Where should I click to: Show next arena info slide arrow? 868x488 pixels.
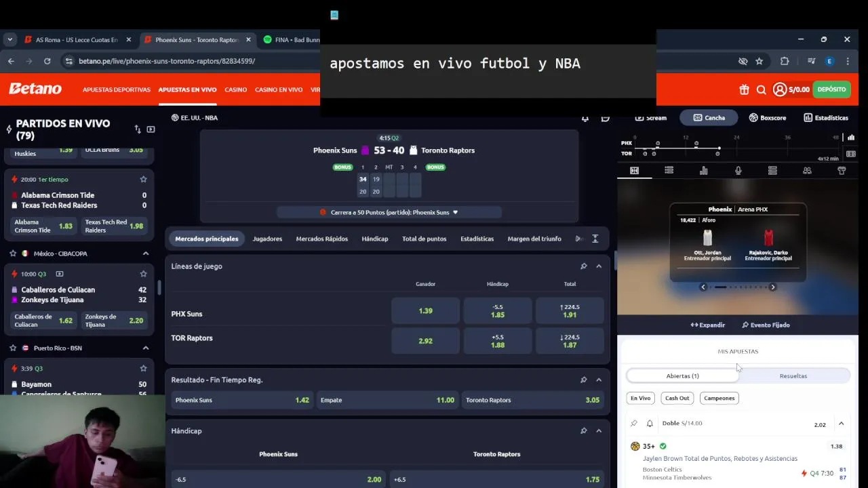[772, 287]
